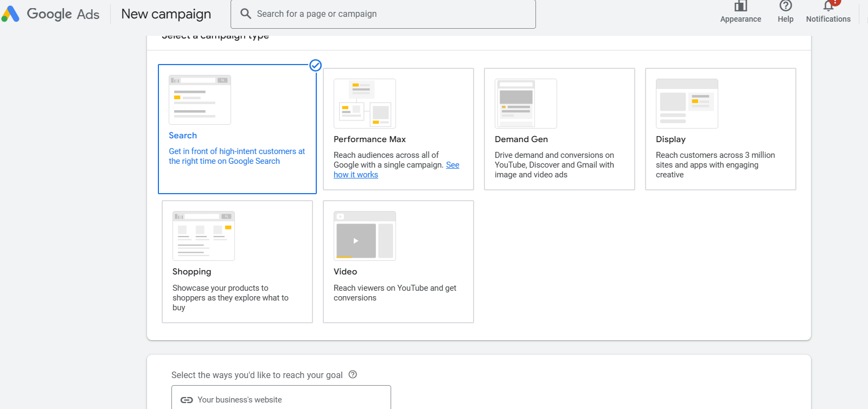
Task: Click the magnifying glass search icon
Action: point(246,14)
